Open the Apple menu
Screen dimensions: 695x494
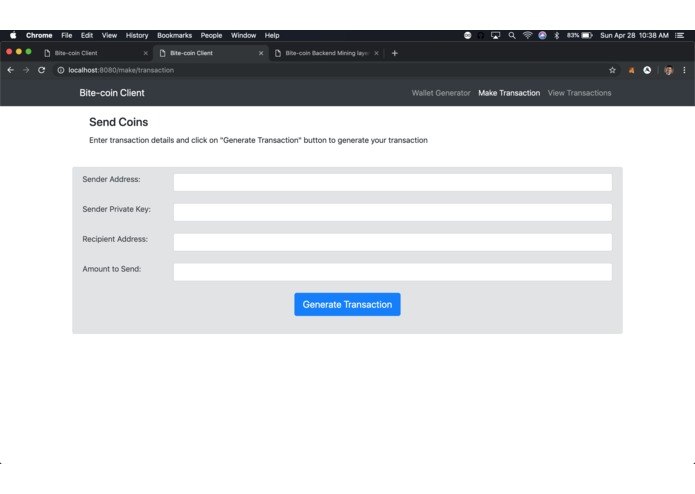coord(13,35)
